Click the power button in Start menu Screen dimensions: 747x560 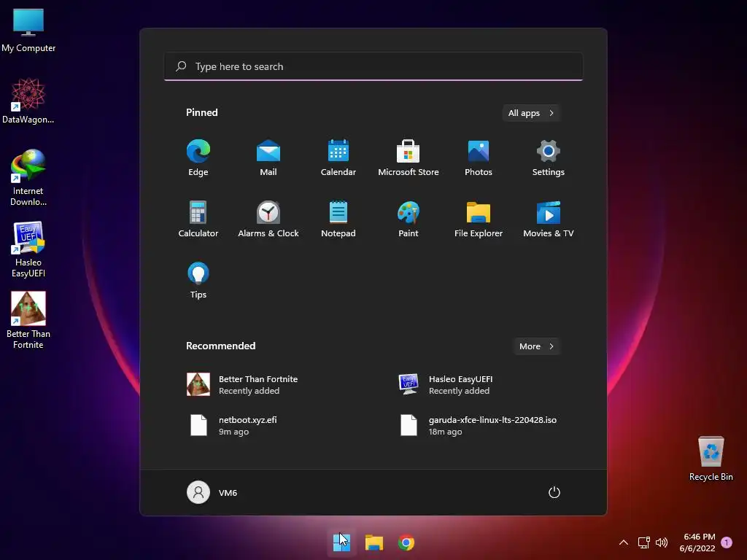pos(554,492)
